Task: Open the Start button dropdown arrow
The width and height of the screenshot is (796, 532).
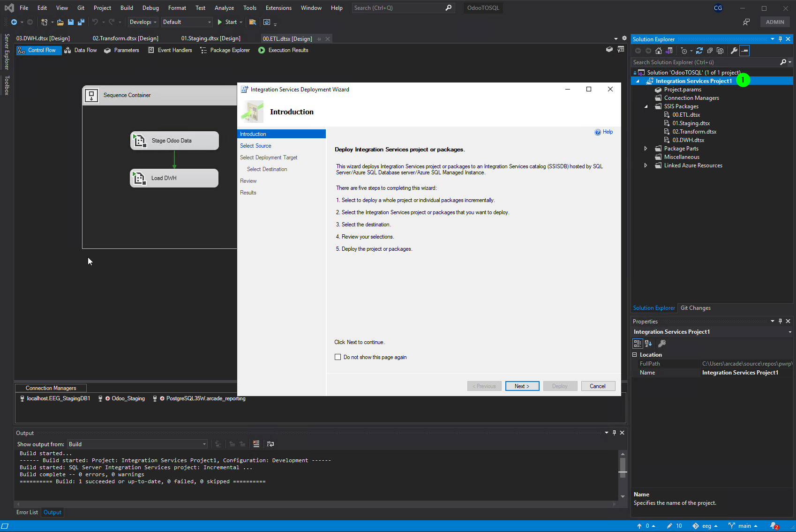Action: pyautogui.click(x=241, y=22)
